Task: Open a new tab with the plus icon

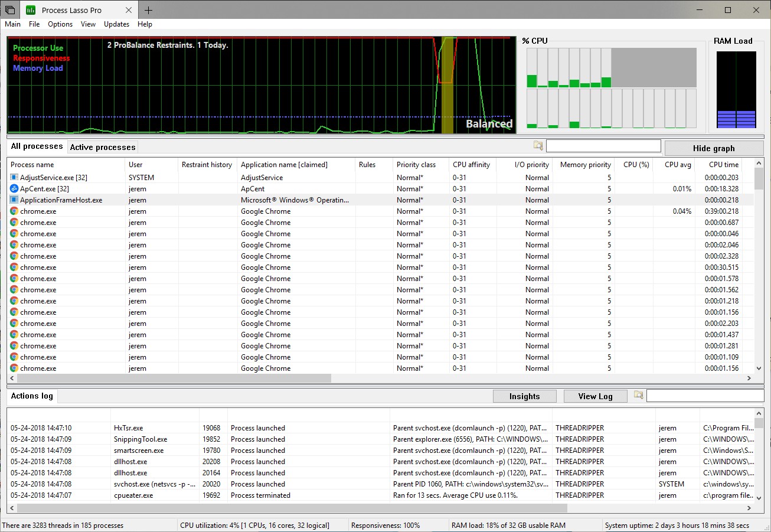Action: pos(148,10)
